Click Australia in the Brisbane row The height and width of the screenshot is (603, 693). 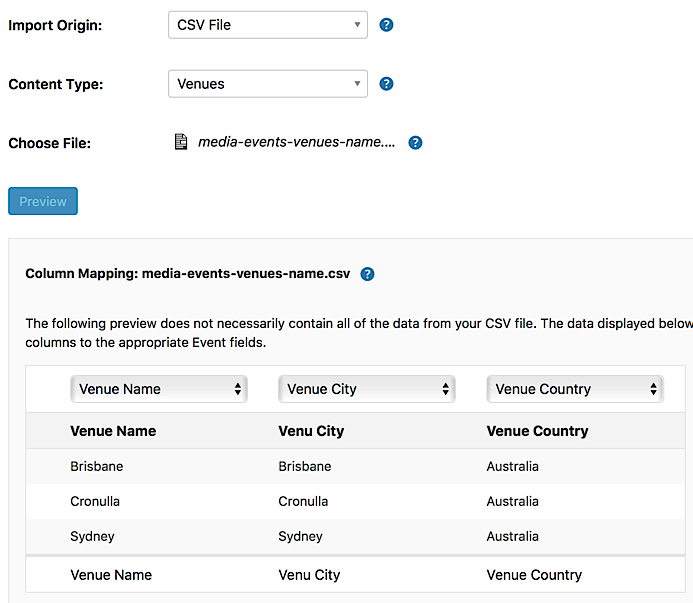512,466
